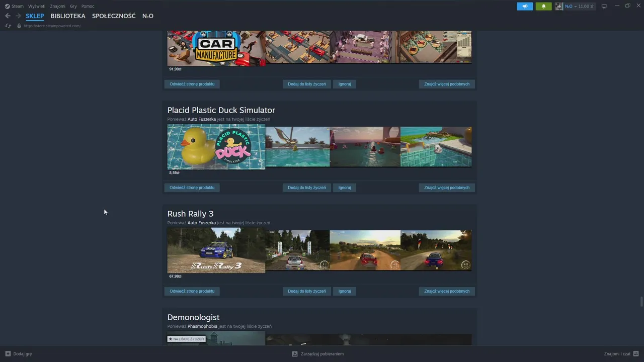644x362 pixels.
Task: Find more similar to Car Manufacture
Action: tap(447, 84)
